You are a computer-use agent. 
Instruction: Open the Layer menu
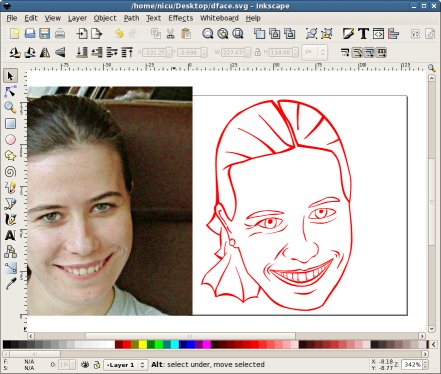(77, 18)
